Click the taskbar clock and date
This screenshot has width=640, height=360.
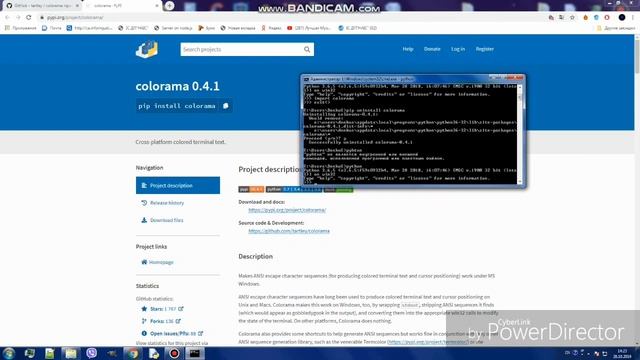[622, 353]
